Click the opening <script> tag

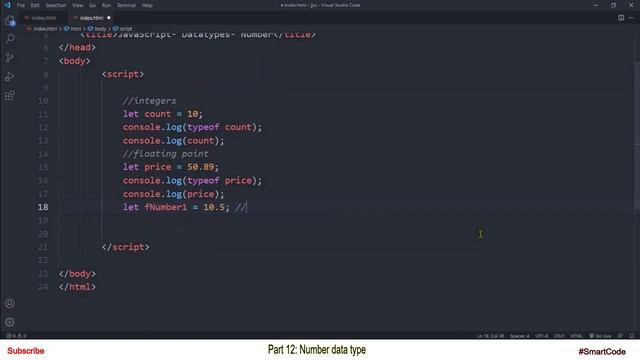click(x=123, y=74)
